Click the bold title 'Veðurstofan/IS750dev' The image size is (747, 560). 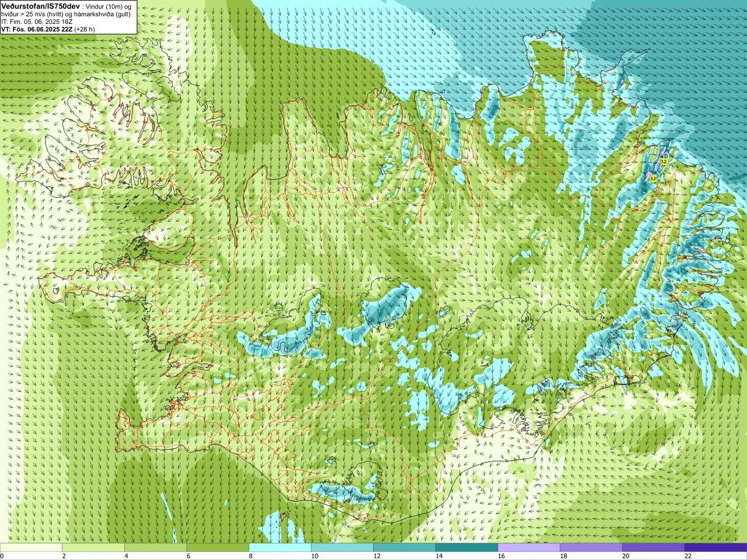(41, 6)
